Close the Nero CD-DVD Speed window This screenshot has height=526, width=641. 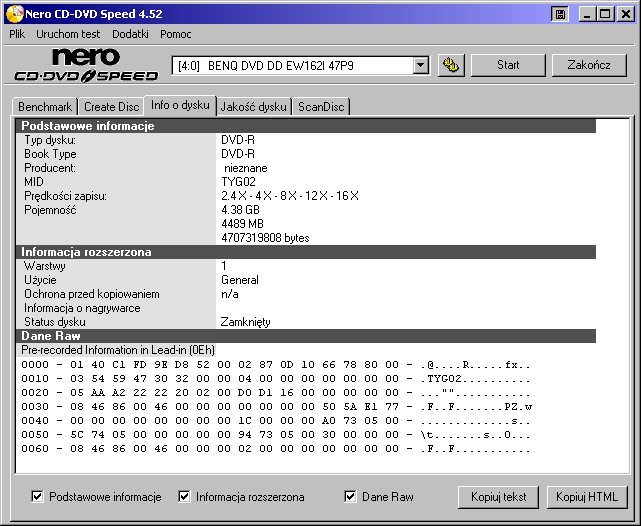click(x=625, y=14)
